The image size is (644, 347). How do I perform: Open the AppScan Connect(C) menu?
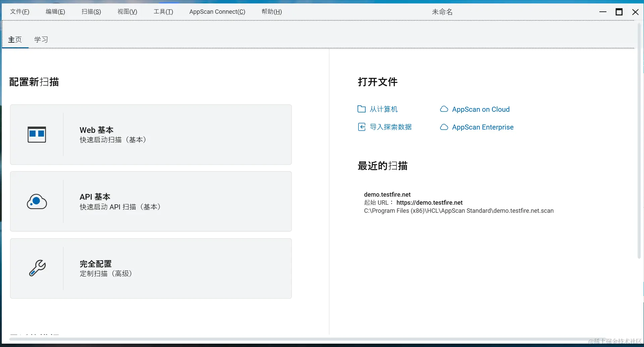(217, 12)
